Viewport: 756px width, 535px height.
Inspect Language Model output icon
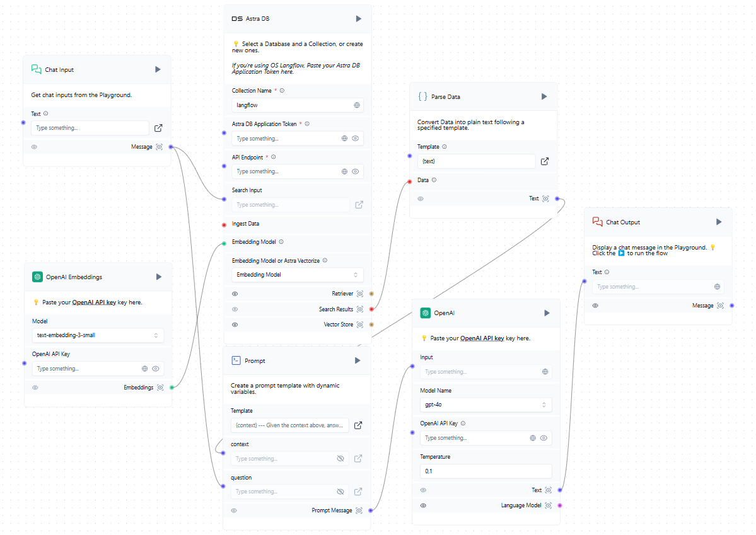click(x=548, y=505)
